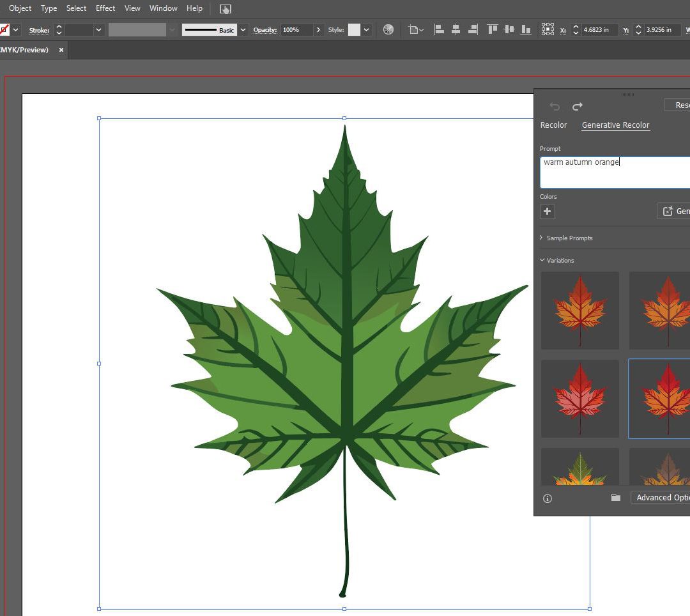Click the prompt field with warm autumn orange

pyautogui.click(x=615, y=172)
